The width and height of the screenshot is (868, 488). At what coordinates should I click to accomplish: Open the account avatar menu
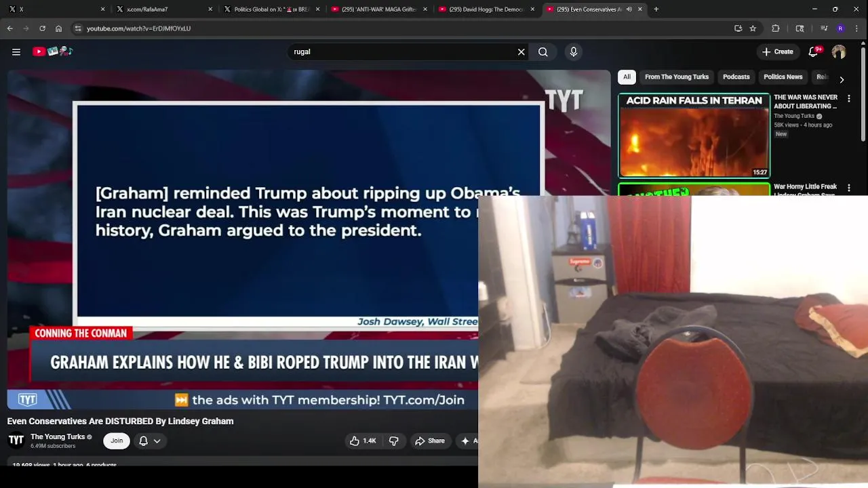click(839, 52)
